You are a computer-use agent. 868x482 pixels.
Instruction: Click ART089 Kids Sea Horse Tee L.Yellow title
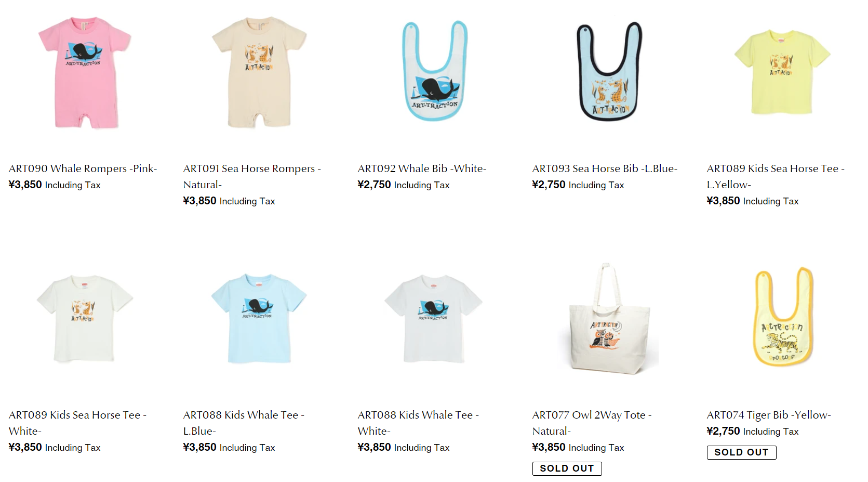tap(776, 176)
